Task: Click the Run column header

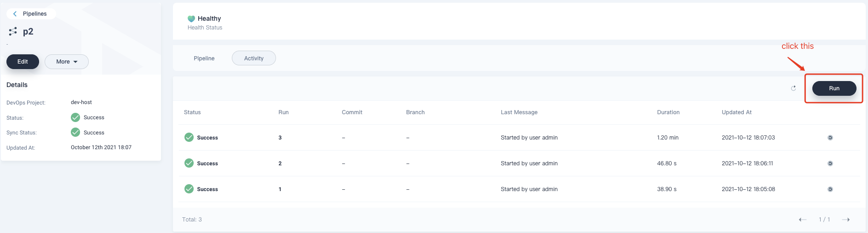Action: point(283,112)
